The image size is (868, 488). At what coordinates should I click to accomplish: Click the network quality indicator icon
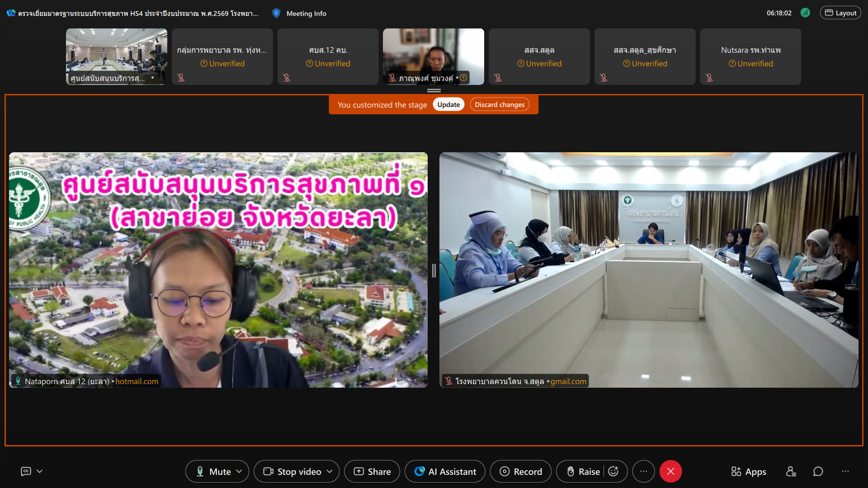pyautogui.click(x=805, y=13)
